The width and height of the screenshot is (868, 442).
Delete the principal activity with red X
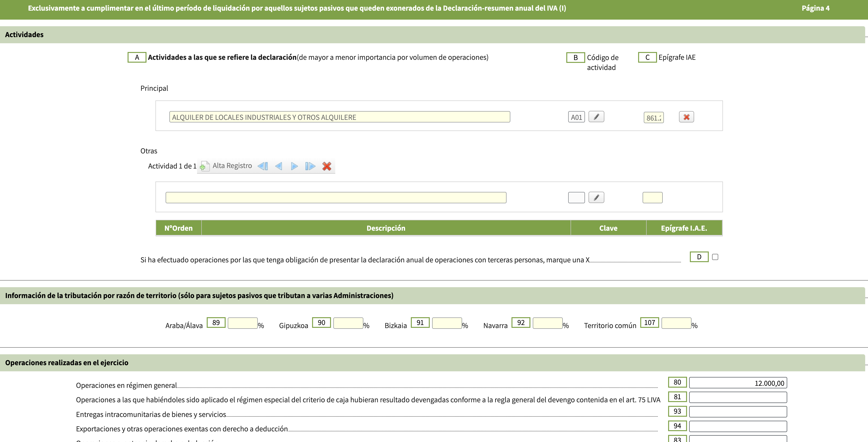point(686,117)
